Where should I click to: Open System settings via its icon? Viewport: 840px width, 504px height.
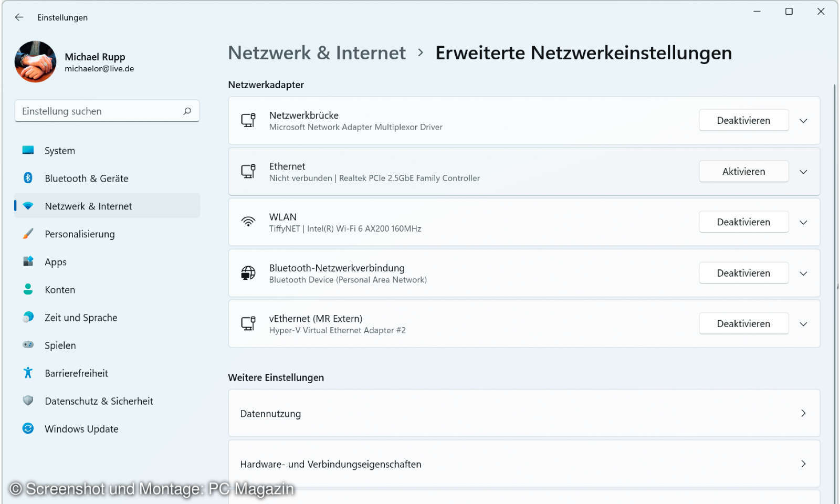(x=28, y=150)
